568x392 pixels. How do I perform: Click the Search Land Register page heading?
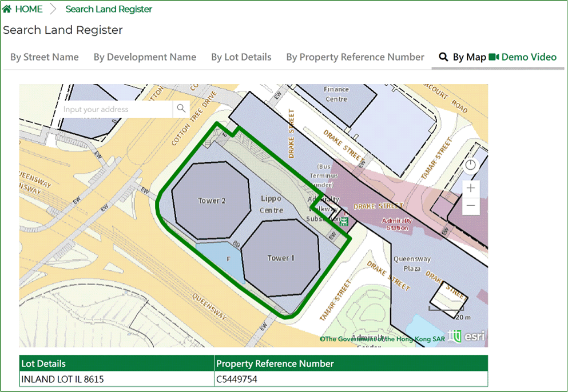(x=63, y=30)
